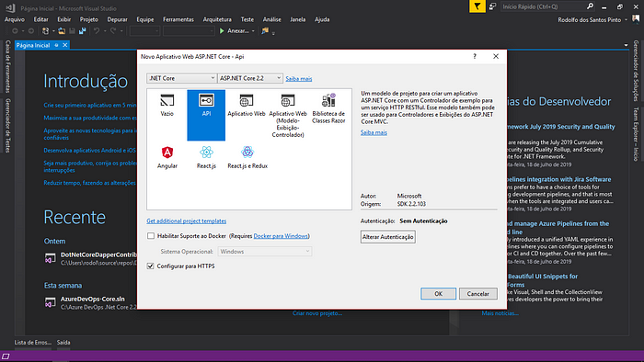Expand the account name dropdown arrow
This screenshot has height=362, width=644.
tap(626, 19)
